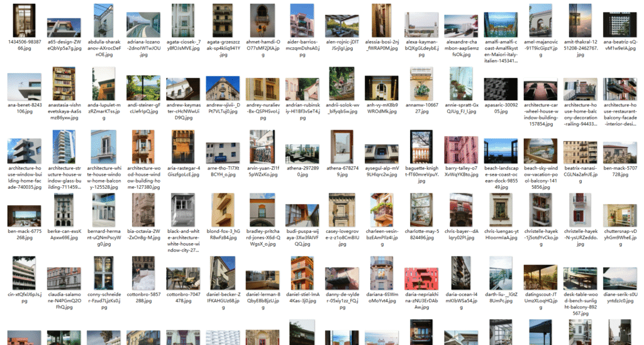Select architecture-house-restaurant-balcony thumbnail
644x345 pixels.
point(620,89)
